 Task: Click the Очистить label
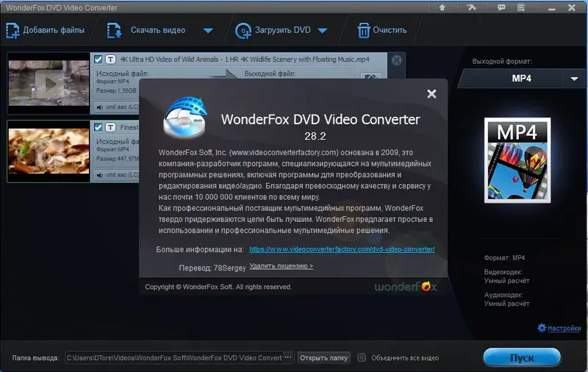tap(390, 30)
